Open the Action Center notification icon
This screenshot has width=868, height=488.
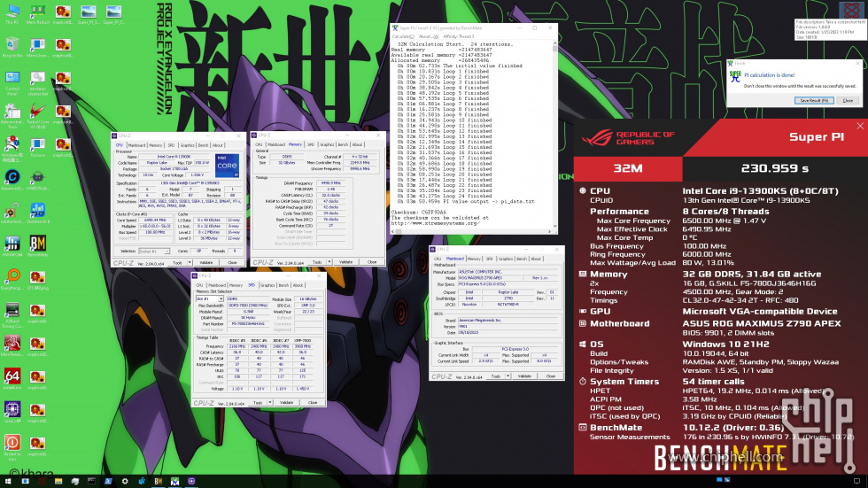pyautogui.click(x=856, y=482)
